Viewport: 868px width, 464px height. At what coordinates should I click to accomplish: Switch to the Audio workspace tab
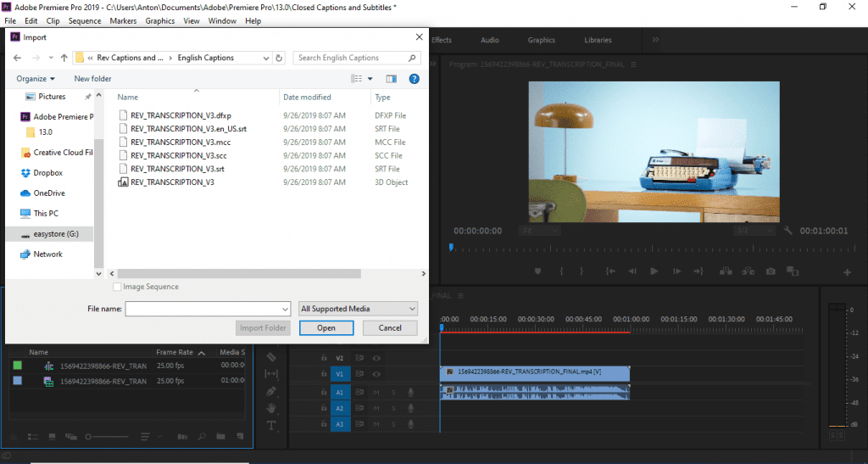(x=490, y=40)
